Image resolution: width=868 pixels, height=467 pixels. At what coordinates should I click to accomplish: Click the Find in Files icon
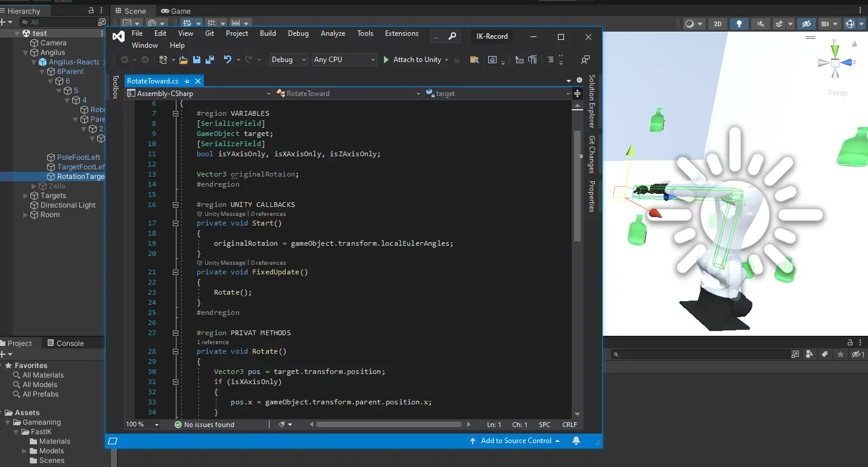pyautogui.click(x=474, y=60)
